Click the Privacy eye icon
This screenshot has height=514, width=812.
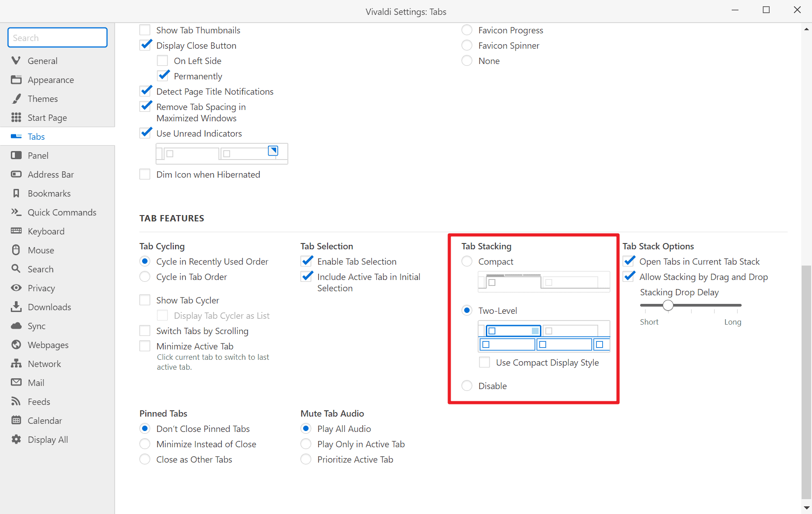coord(16,288)
